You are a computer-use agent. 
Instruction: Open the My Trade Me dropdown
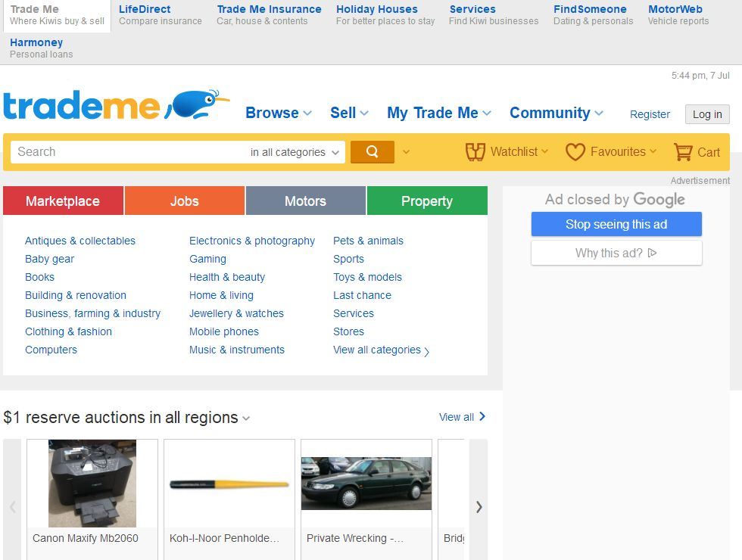(439, 113)
